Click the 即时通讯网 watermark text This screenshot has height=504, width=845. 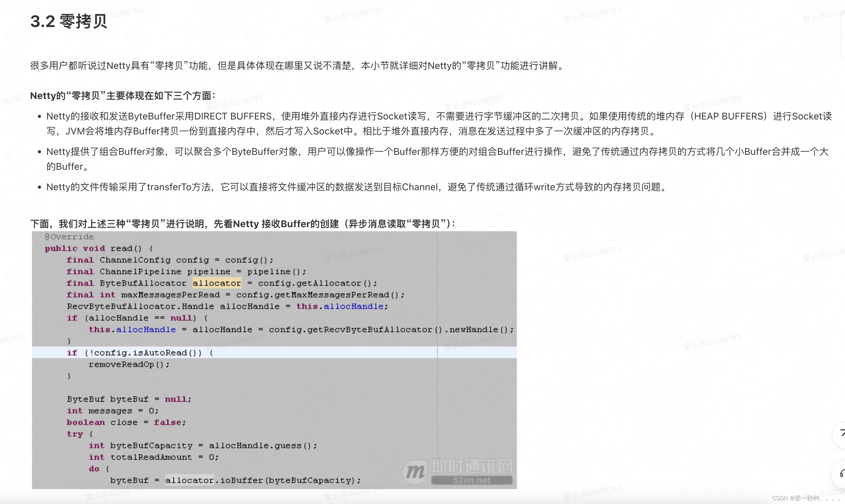tap(472, 466)
